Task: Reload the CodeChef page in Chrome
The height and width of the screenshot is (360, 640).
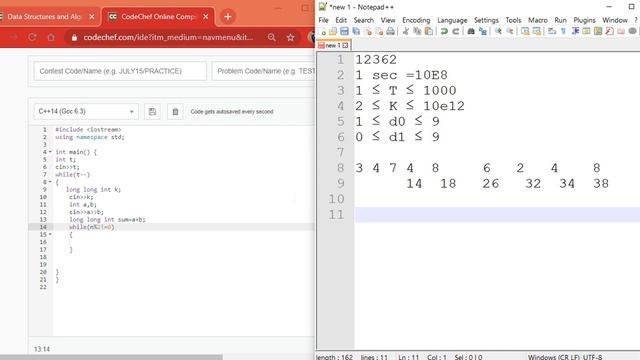Action: click(x=32, y=38)
